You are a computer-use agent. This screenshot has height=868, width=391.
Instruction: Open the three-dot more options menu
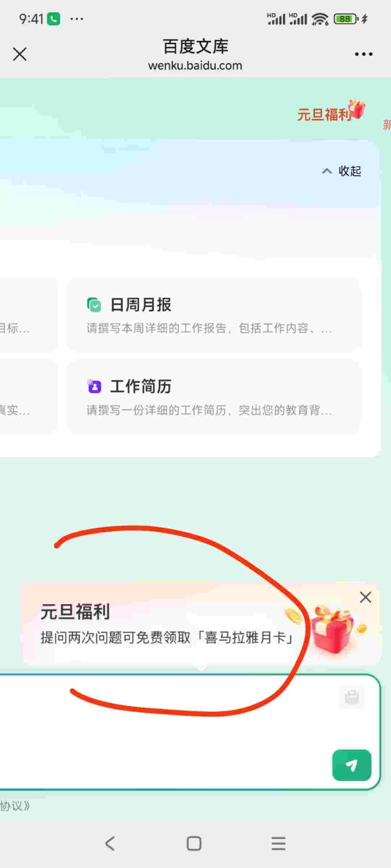pos(363,54)
